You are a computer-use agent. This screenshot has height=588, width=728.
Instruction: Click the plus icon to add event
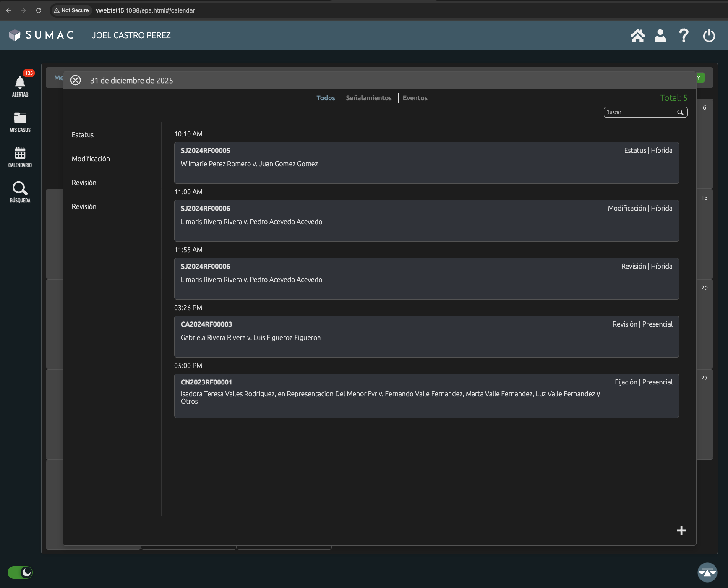(681, 531)
